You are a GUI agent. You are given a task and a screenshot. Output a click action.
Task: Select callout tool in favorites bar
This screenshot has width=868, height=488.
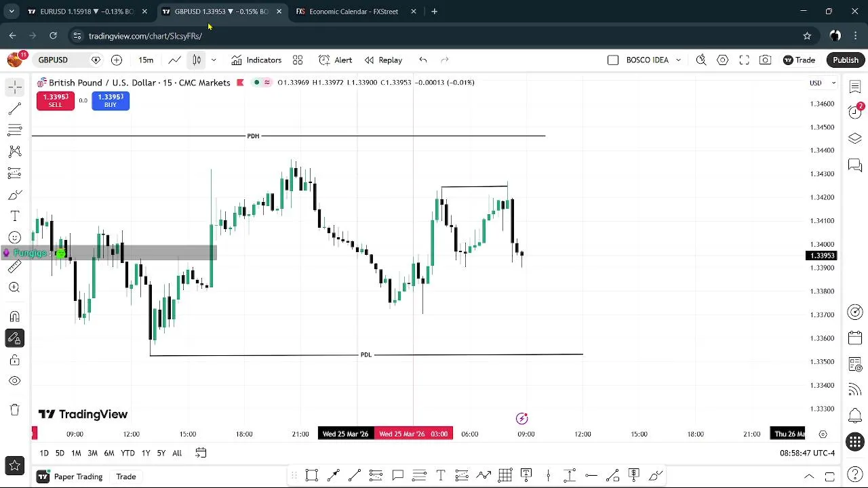click(x=398, y=476)
